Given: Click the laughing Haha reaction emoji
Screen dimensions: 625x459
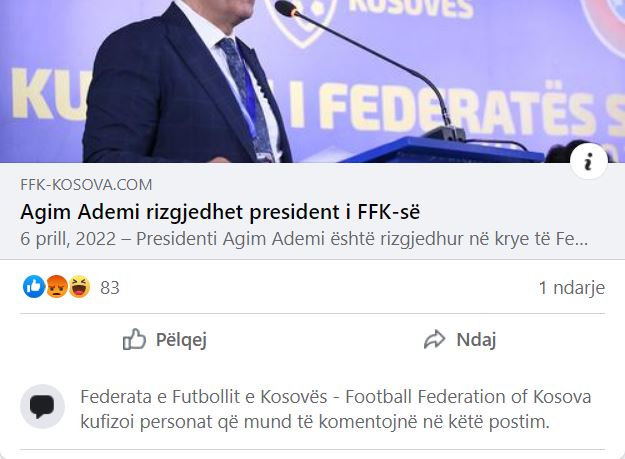Looking at the screenshot, I should [x=79, y=287].
